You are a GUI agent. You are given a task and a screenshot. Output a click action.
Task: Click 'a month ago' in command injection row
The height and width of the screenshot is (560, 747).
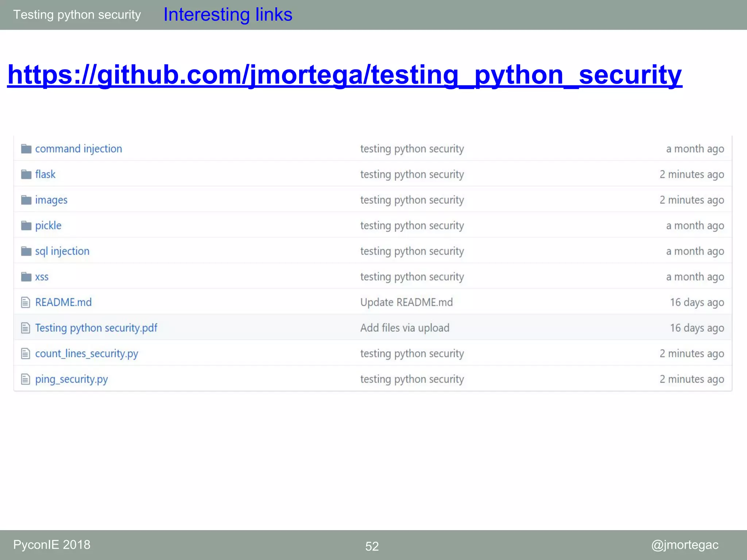(695, 149)
